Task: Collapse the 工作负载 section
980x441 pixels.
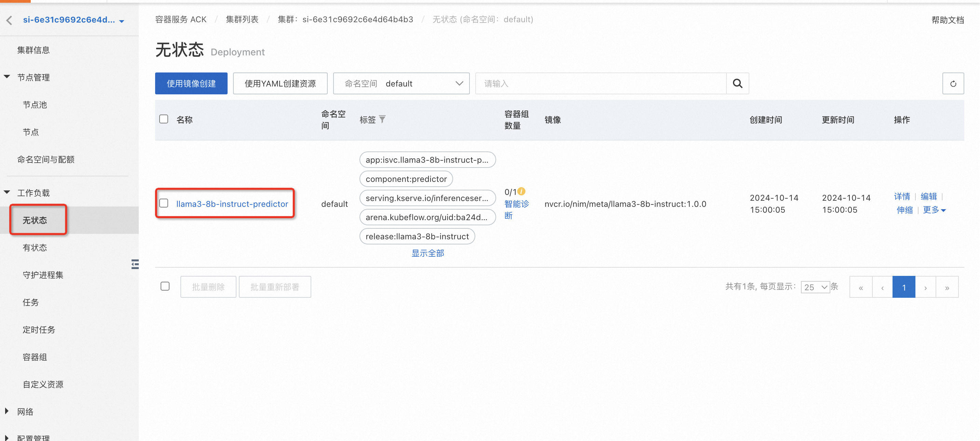Action: coord(7,192)
